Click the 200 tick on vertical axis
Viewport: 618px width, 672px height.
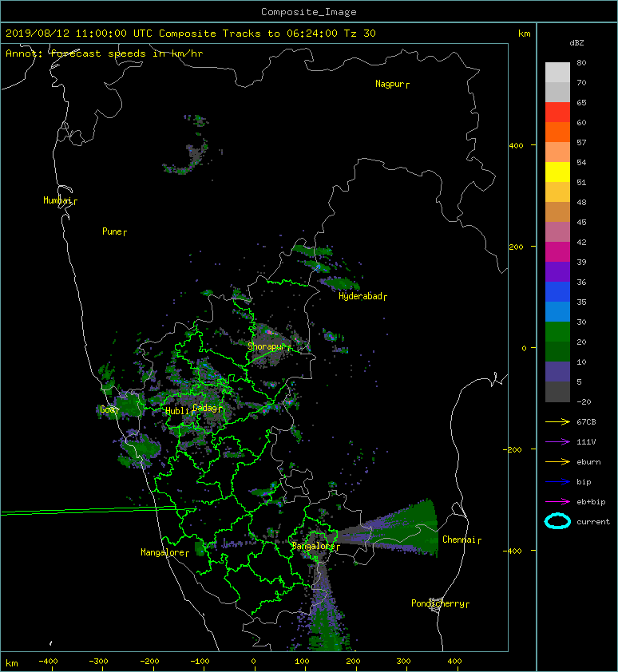point(517,247)
